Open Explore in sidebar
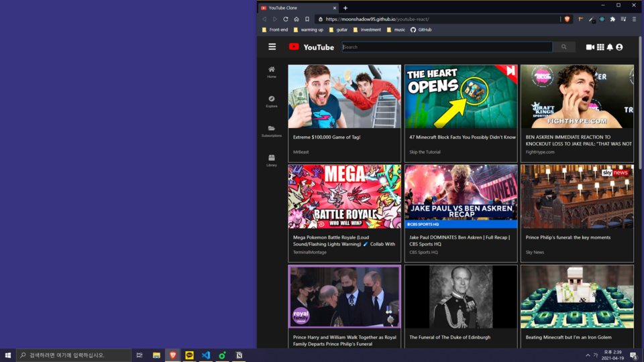Screen dimensions: 644x362 272,101
